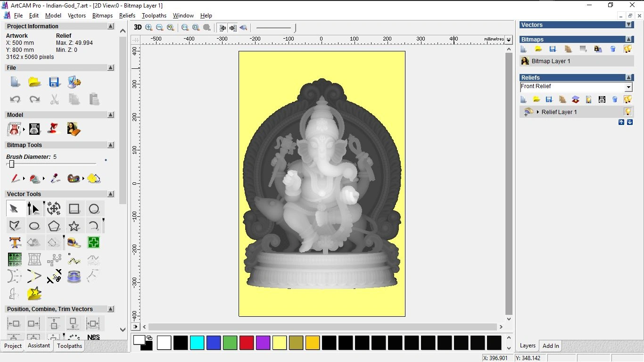
Task: Click the Add In button
Action: (550, 346)
